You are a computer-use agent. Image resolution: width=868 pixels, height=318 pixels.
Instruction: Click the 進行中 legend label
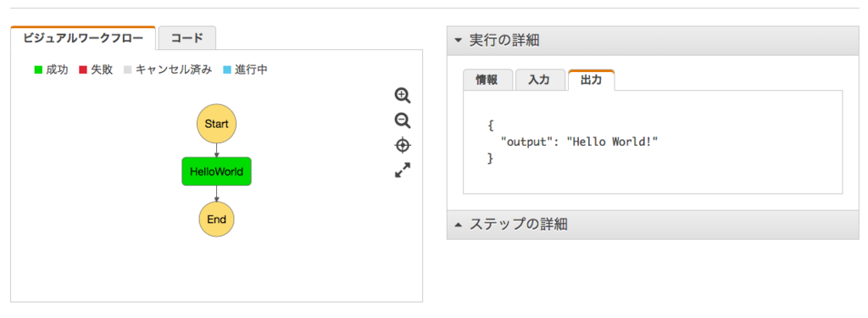[x=251, y=70]
